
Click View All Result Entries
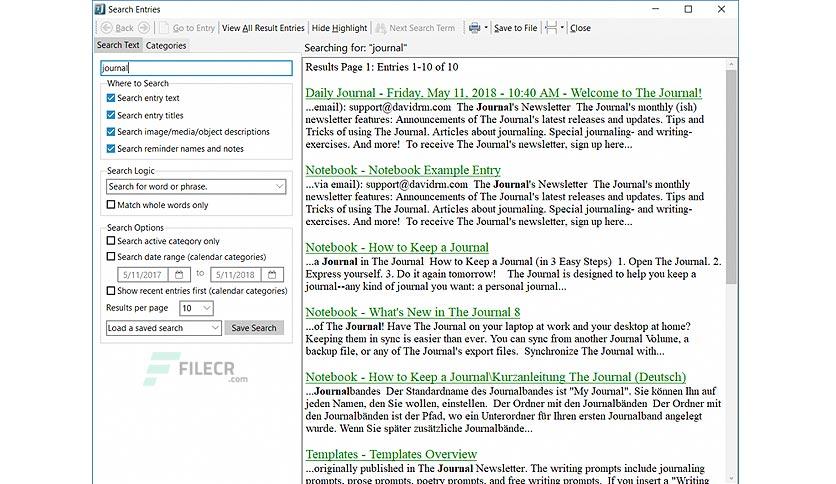click(x=263, y=28)
